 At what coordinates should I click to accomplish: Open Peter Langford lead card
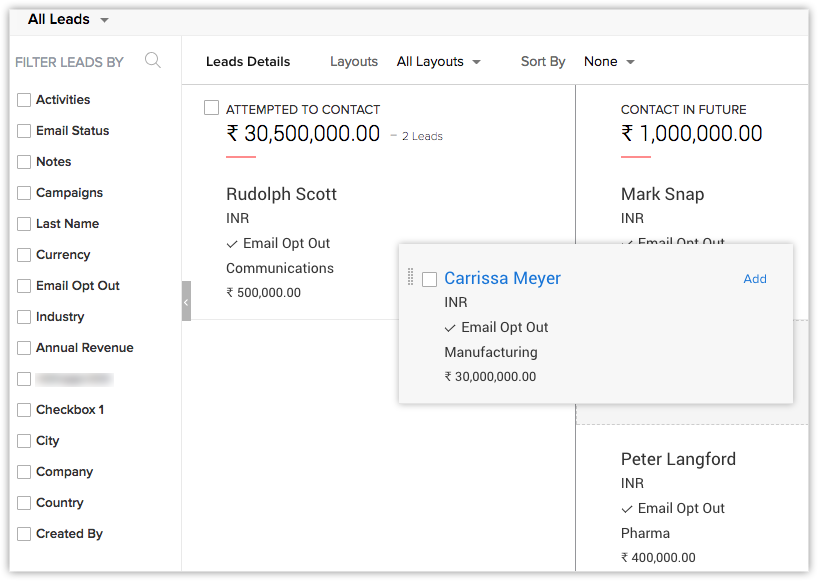click(678, 459)
